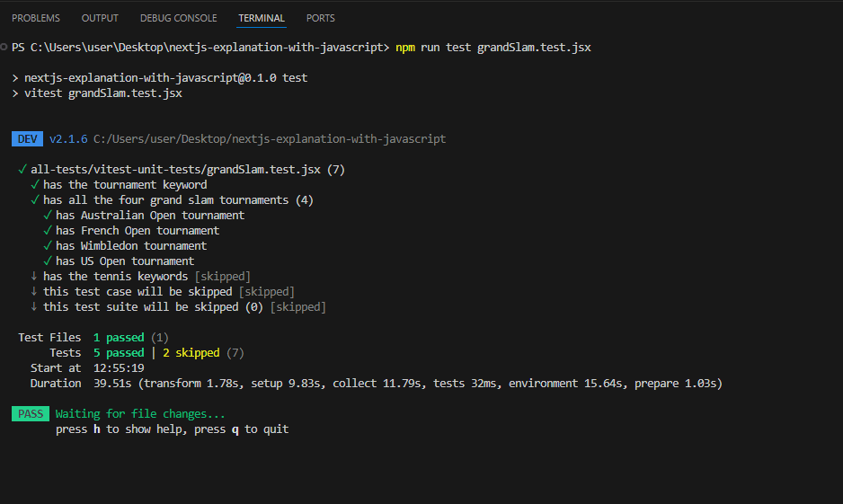Click the npm run test command text

click(x=493, y=48)
